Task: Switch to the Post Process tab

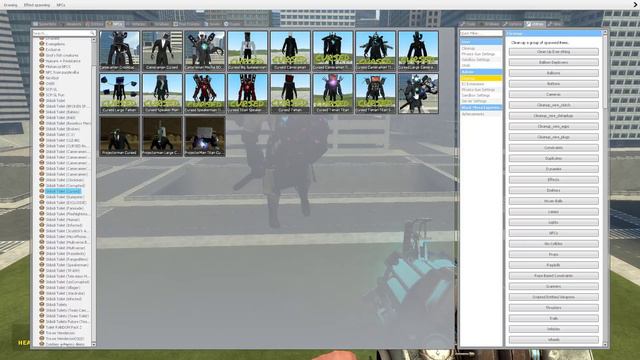Action: click(x=187, y=24)
